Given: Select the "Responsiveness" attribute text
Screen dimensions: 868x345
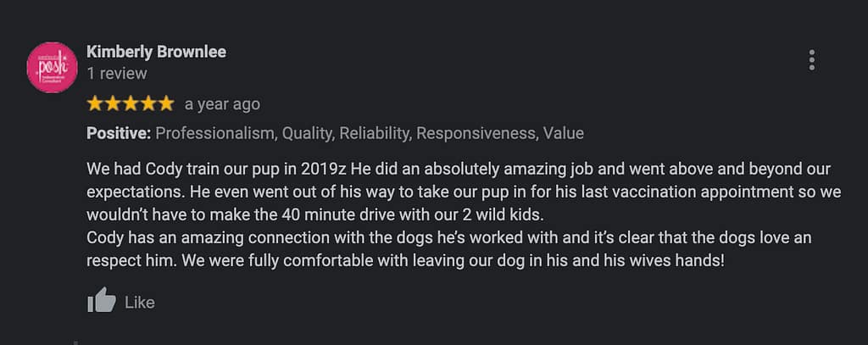Looking at the screenshot, I should coord(476,133).
